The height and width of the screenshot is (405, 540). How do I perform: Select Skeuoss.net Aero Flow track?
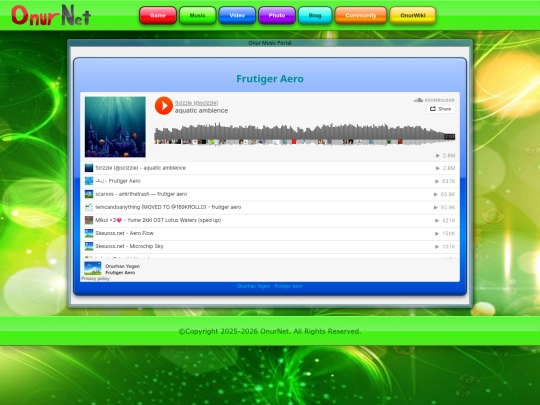pos(270,233)
